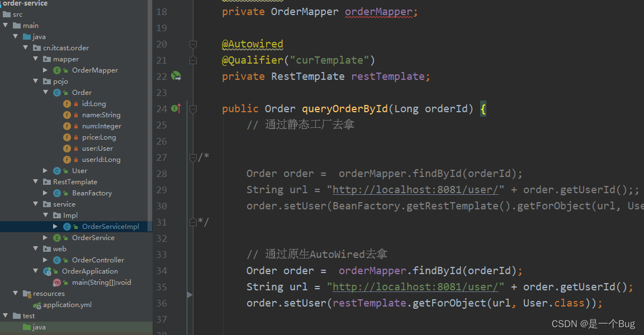Collapse the web package
This screenshot has height=335, width=644.
coord(35,249)
